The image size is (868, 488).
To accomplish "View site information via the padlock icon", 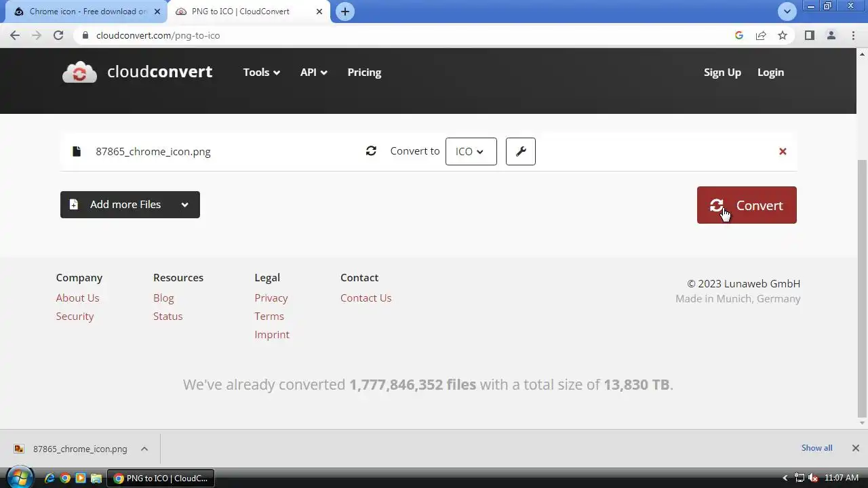I will coord(85,35).
